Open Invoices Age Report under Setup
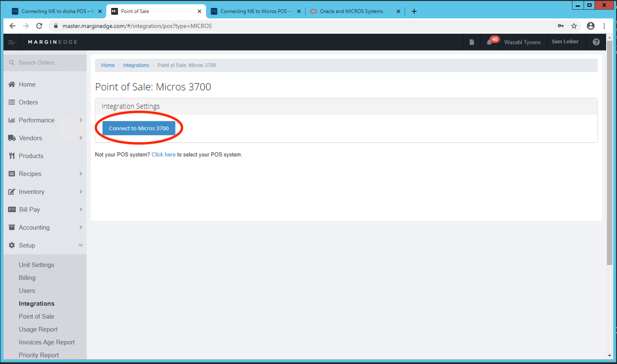 coord(47,342)
